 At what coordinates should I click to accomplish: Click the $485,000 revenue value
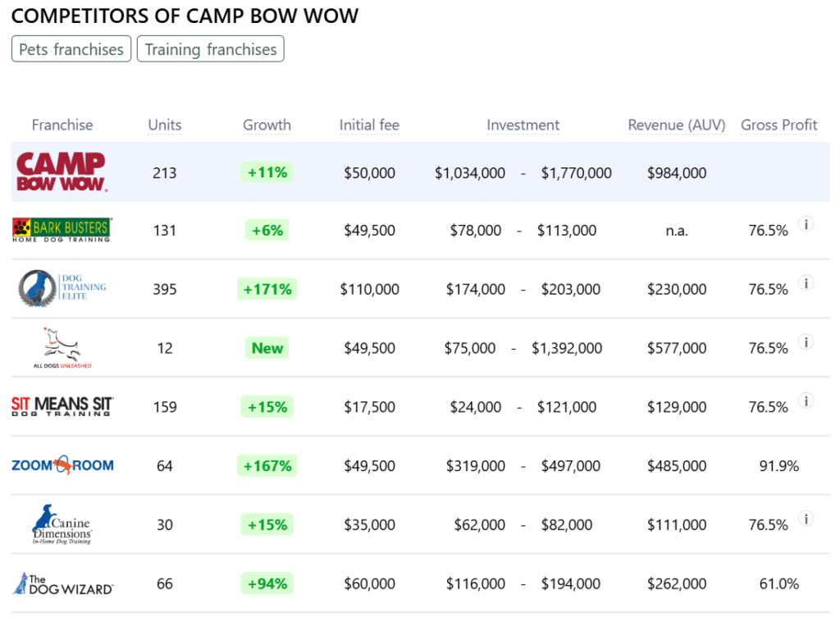[x=677, y=466]
